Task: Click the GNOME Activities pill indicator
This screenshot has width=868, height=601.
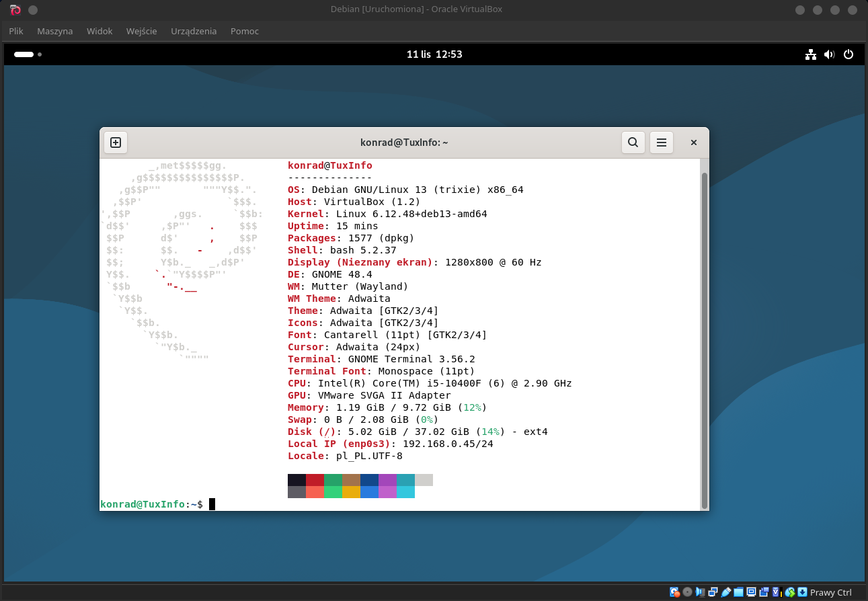Action: 24,54
